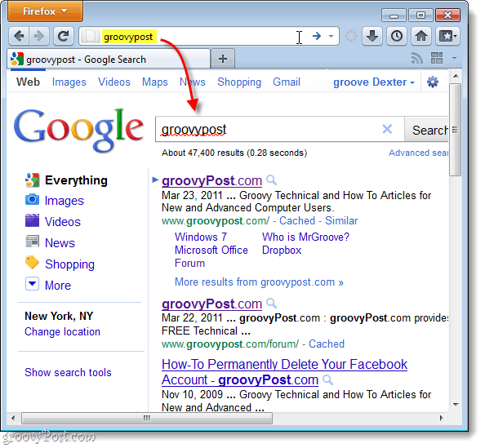Go back with the back arrow button
The image size is (485, 448).
(x=19, y=36)
